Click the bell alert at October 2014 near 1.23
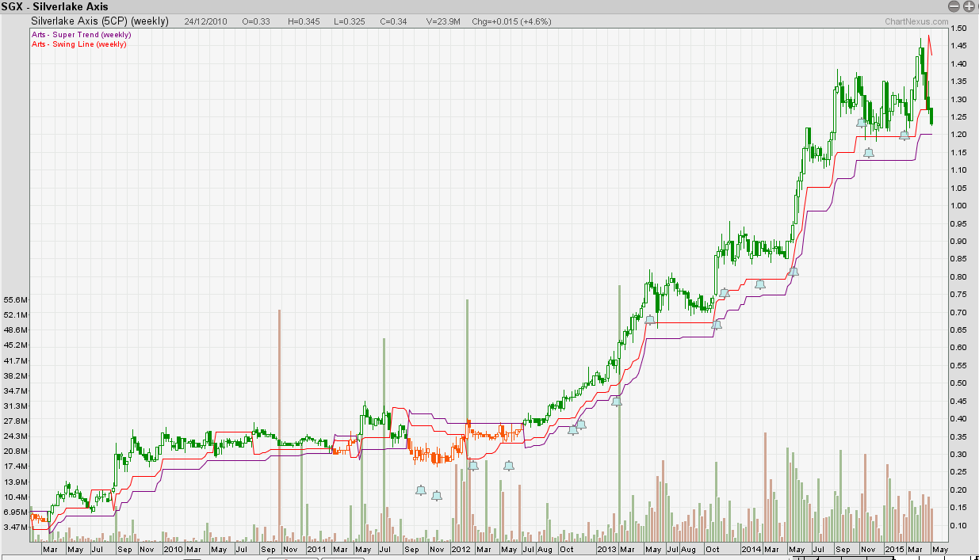This screenshot has width=979, height=560. [862, 123]
